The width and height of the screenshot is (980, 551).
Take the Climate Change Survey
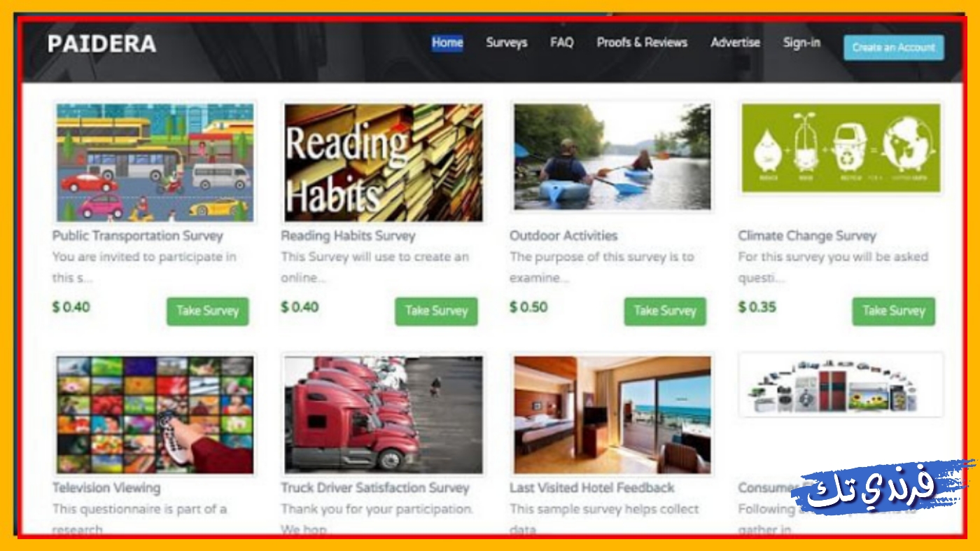[893, 311]
